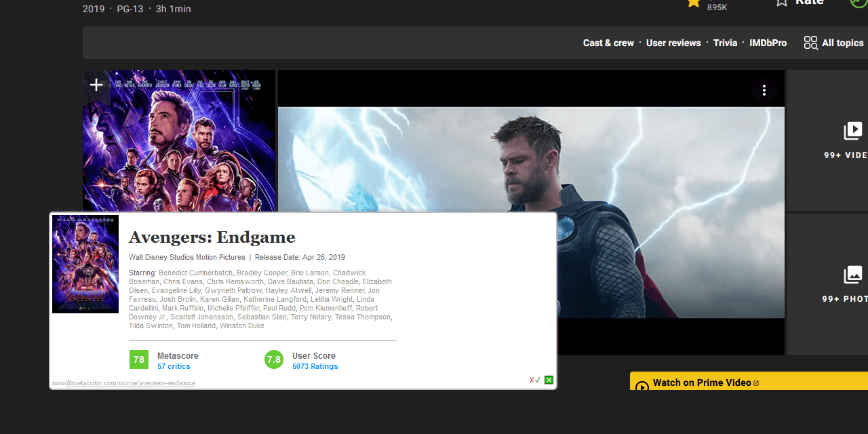Open the 5073 Ratings link
This screenshot has height=434, width=868.
(x=315, y=366)
